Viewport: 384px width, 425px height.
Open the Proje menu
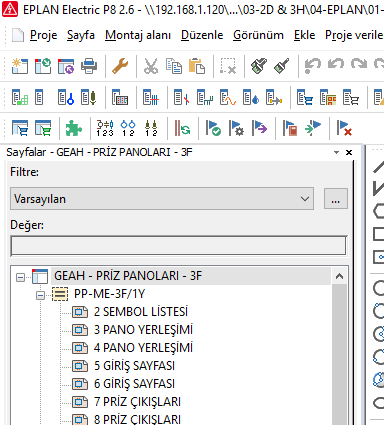pos(43,35)
